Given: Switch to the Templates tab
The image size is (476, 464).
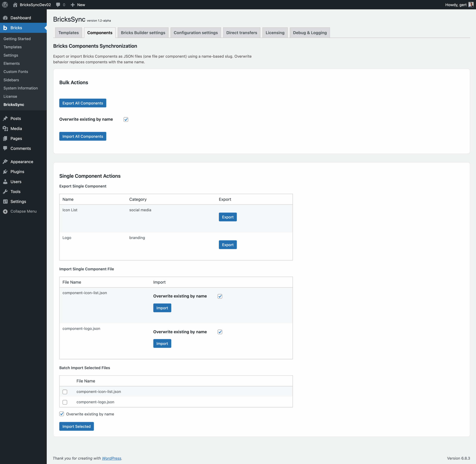Looking at the screenshot, I should pos(69,33).
